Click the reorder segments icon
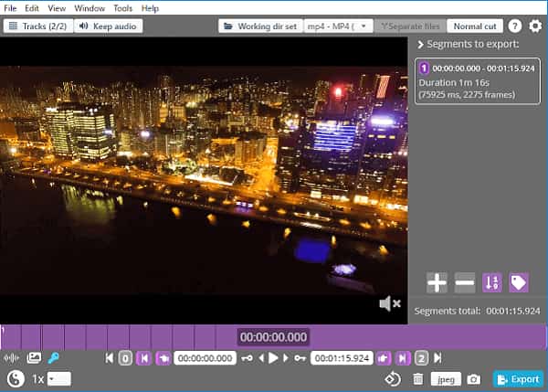Viewport: 548px width, 392px height. point(491,282)
